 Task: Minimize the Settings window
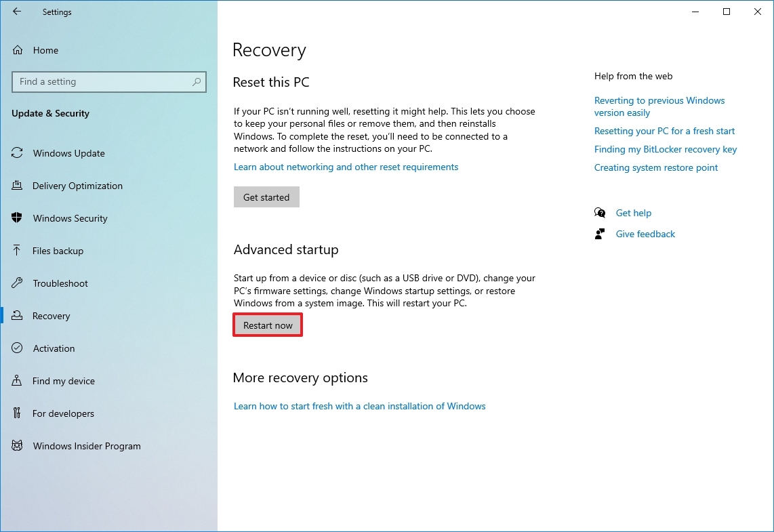[x=695, y=12]
